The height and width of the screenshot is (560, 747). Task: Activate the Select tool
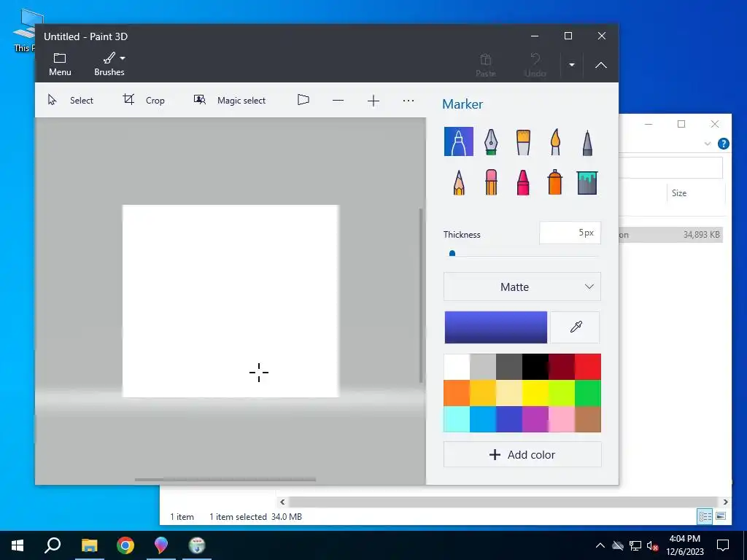pos(71,100)
